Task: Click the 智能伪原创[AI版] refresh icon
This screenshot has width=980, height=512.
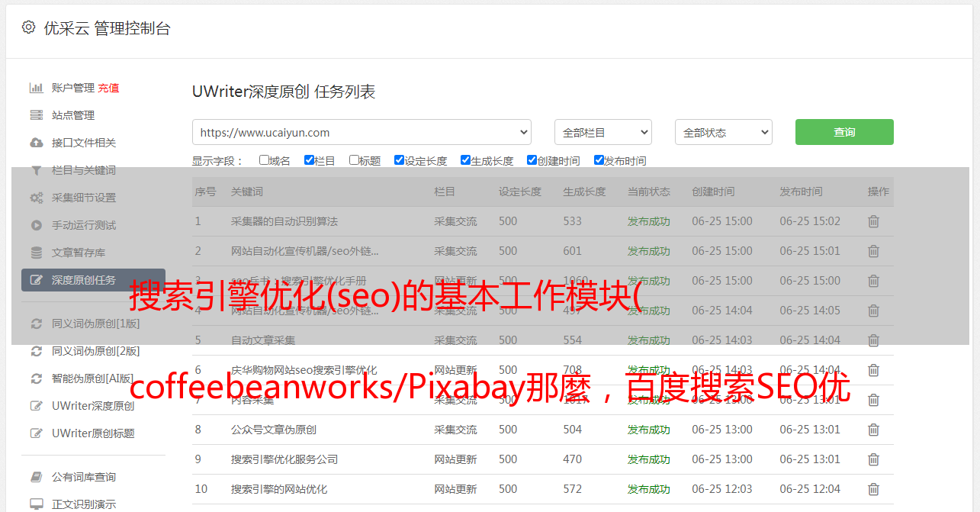Action: coord(36,378)
